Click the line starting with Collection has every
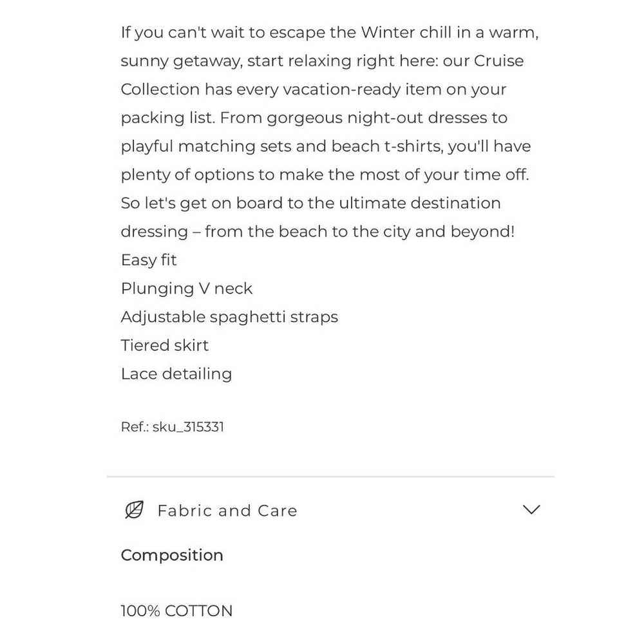Image resolution: width=644 pixels, height=644 pixels. [x=314, y=90]
